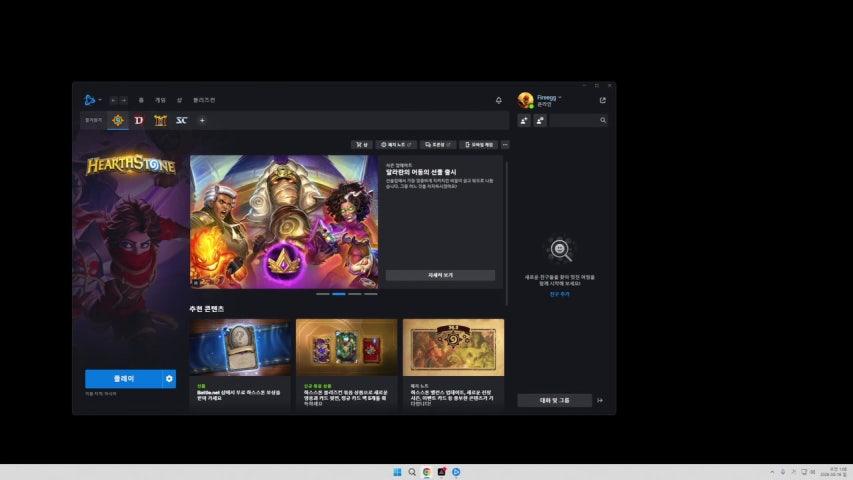Show the third carousel slide
The height and width of the screenshot is (480, 853).
(x=355, y=294)
